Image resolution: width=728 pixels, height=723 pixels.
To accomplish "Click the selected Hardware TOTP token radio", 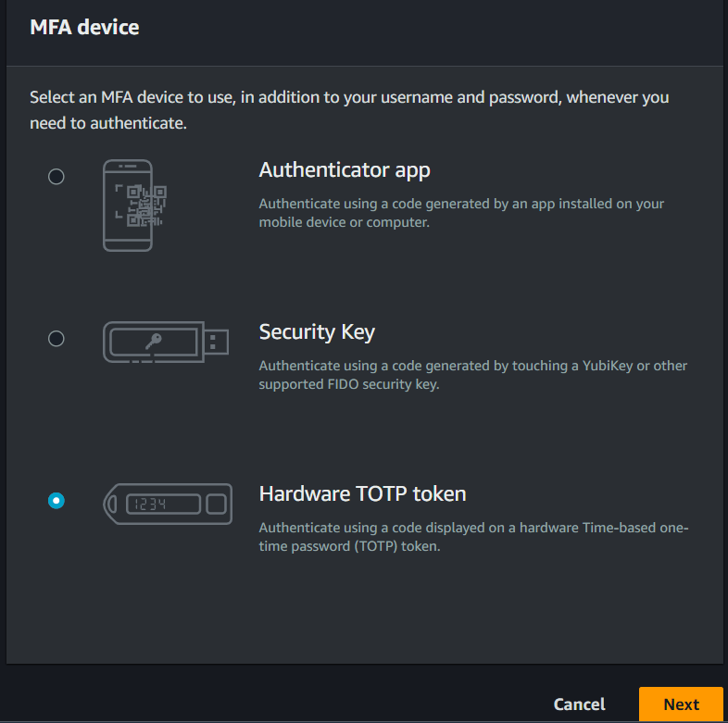I will (56, 501).
